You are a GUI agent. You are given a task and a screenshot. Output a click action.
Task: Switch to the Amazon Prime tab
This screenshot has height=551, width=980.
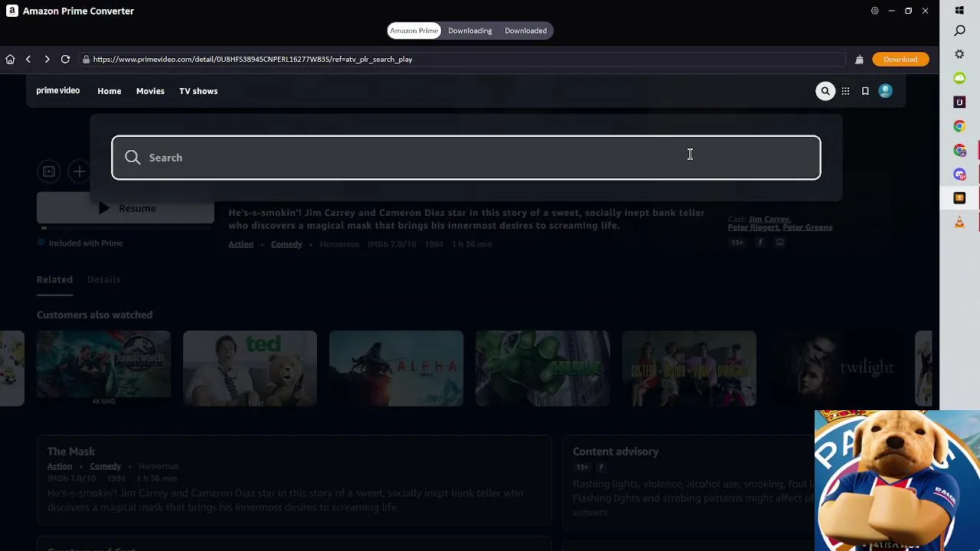tap(414, 31)
